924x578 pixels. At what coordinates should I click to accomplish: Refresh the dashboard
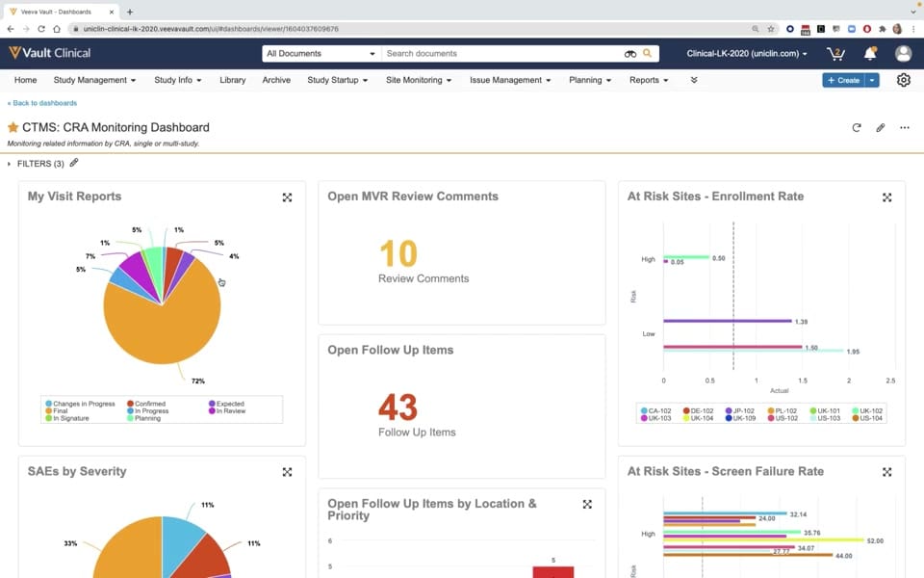click(x=857, y=127)
